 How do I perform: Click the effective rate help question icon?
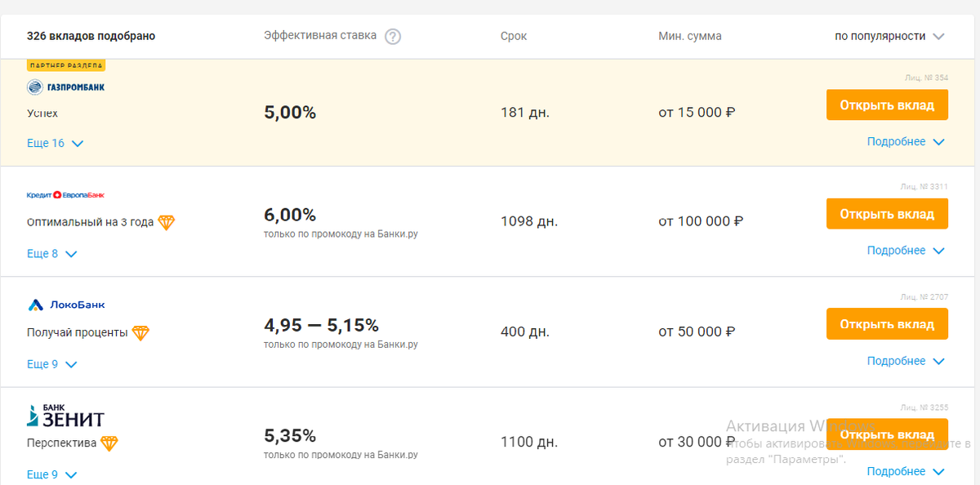(x=393, y=37)
